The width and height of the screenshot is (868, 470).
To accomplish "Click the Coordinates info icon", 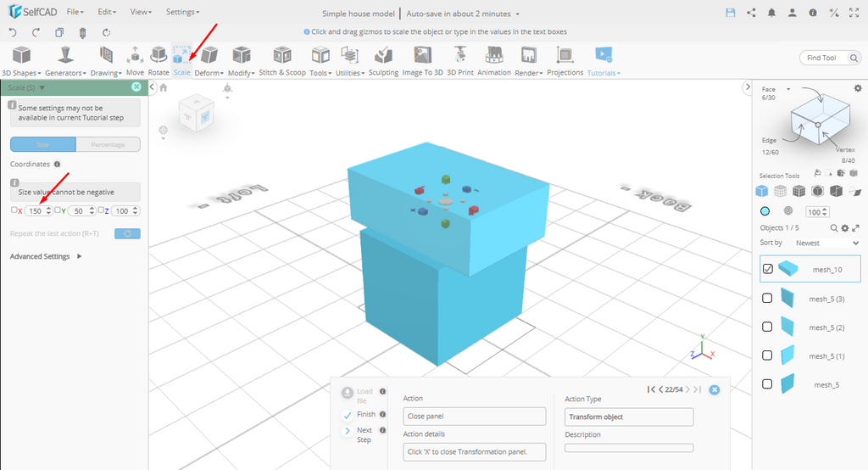I will pos(57,164).
